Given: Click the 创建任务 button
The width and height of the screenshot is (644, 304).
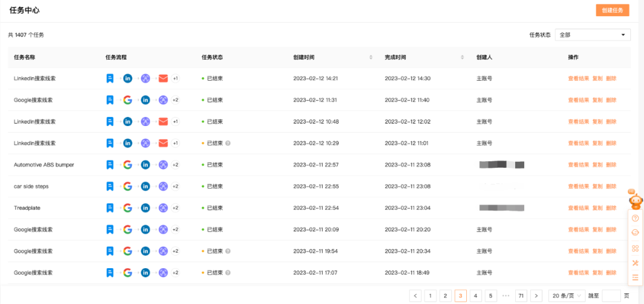Looking at the screenshot, I should point(612,11).
